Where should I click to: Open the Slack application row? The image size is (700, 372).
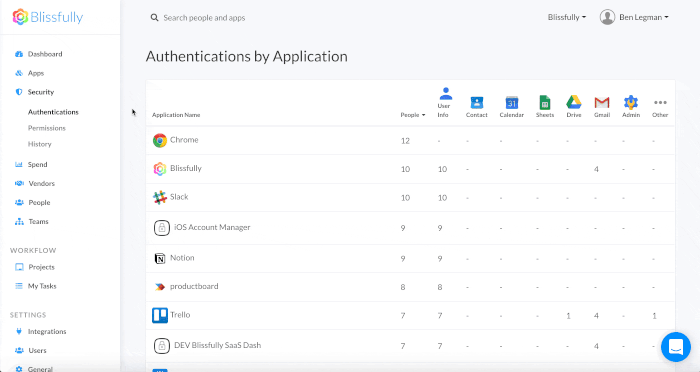410,197
